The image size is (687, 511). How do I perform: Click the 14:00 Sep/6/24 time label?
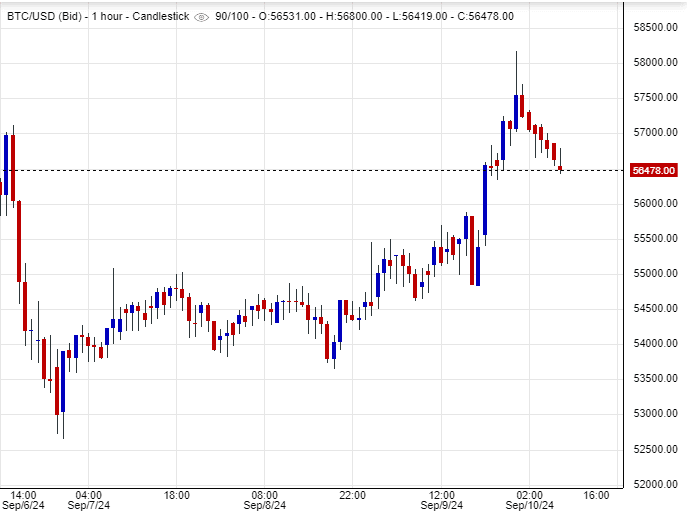coord(24,501)
